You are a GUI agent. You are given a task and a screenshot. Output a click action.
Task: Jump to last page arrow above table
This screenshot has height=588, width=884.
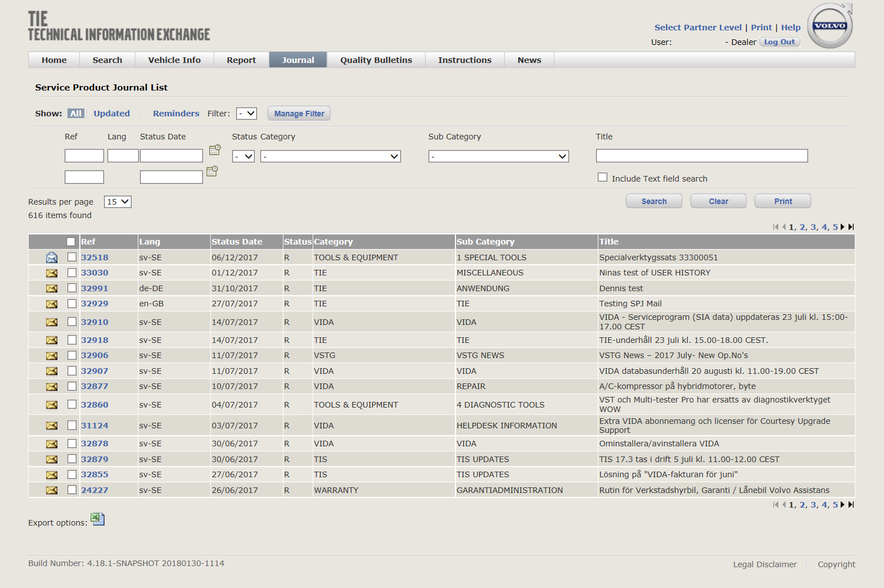coord(851,227)
